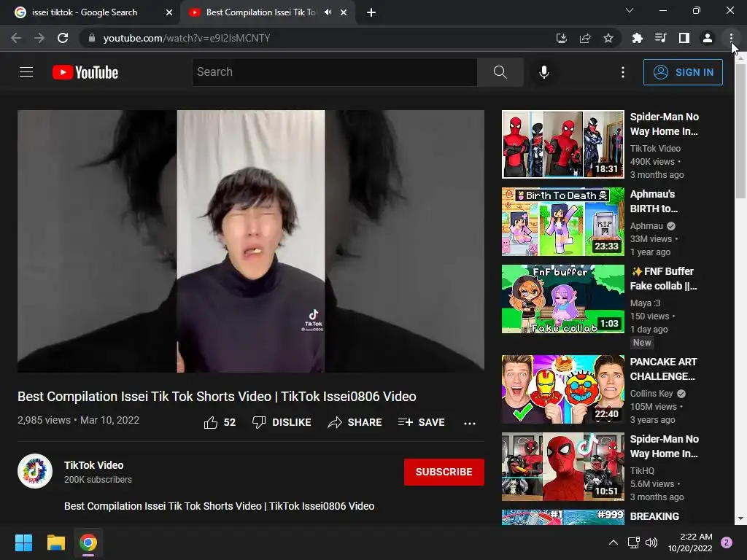Click the search magnifier button
The image size is (747, 560).
pos(500,72)
